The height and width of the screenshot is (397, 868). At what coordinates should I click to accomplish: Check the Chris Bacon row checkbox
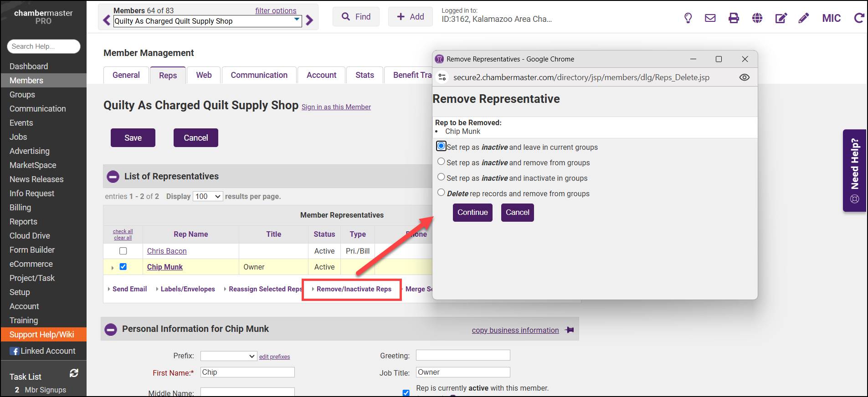(x=123, y=251)
